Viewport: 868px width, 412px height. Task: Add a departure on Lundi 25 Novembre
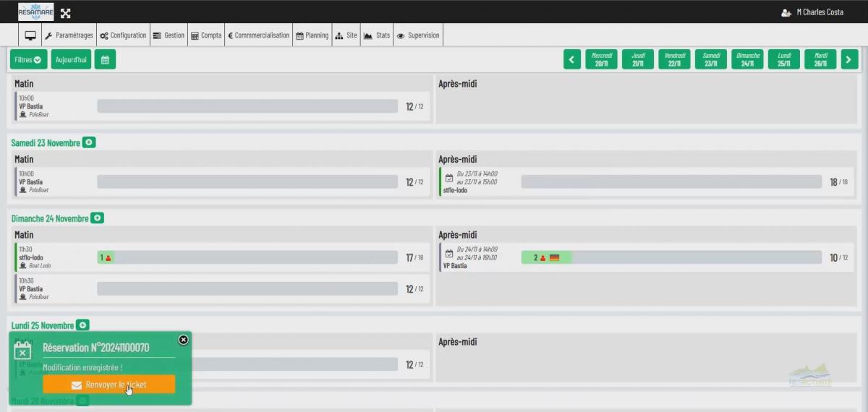pyautogui.click(x=83, y=325)
